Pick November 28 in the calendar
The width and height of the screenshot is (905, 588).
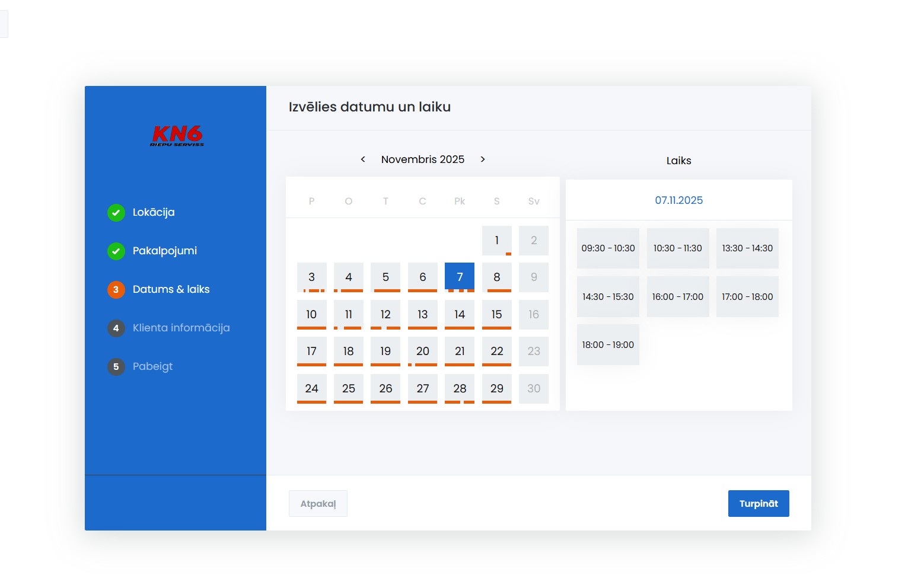460,388
